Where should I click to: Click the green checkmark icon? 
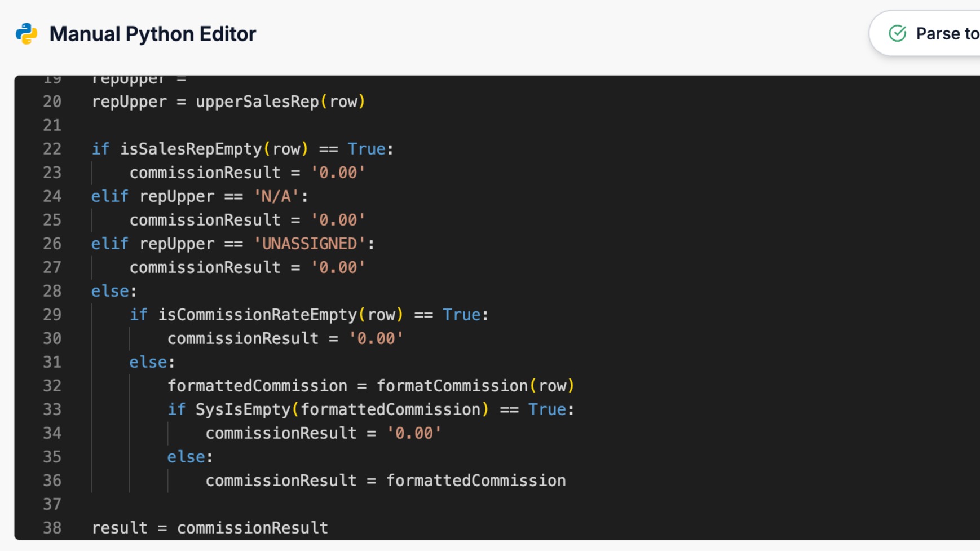coord(897,34)
